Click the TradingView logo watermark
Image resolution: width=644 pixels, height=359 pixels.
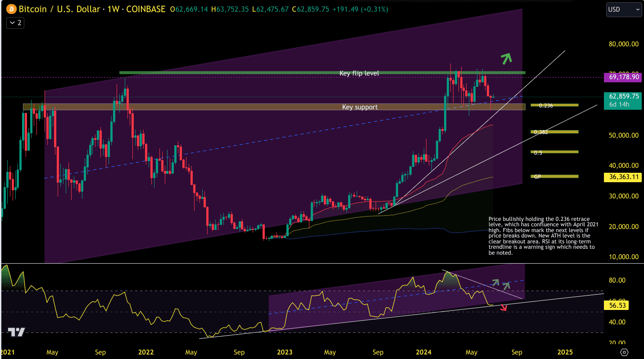[x=17, y=332]
